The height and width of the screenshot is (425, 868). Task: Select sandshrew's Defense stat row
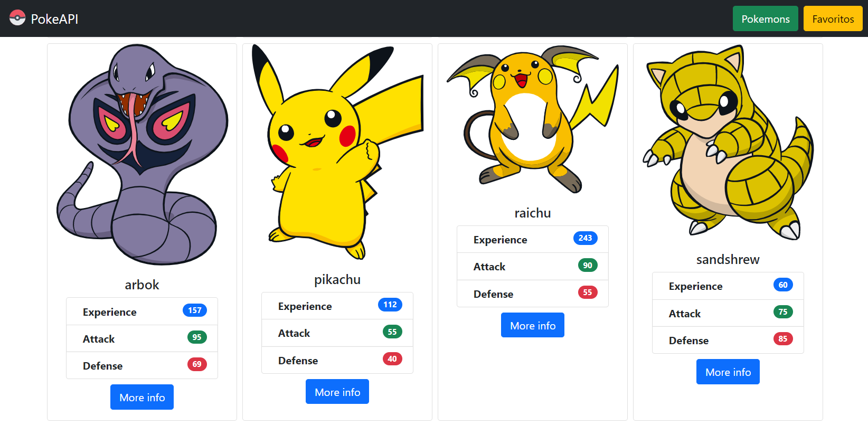728,341
